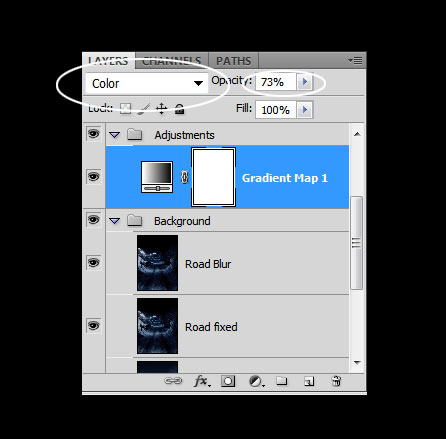Create a new layer icon

point(309,381)
